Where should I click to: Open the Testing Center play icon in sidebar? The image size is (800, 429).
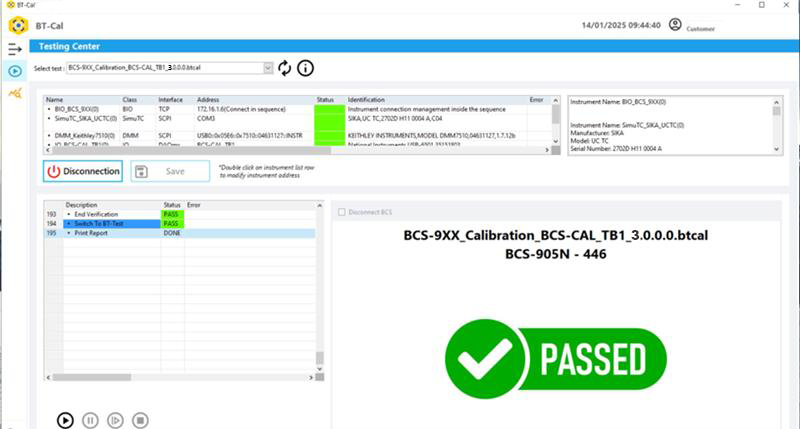15,70
